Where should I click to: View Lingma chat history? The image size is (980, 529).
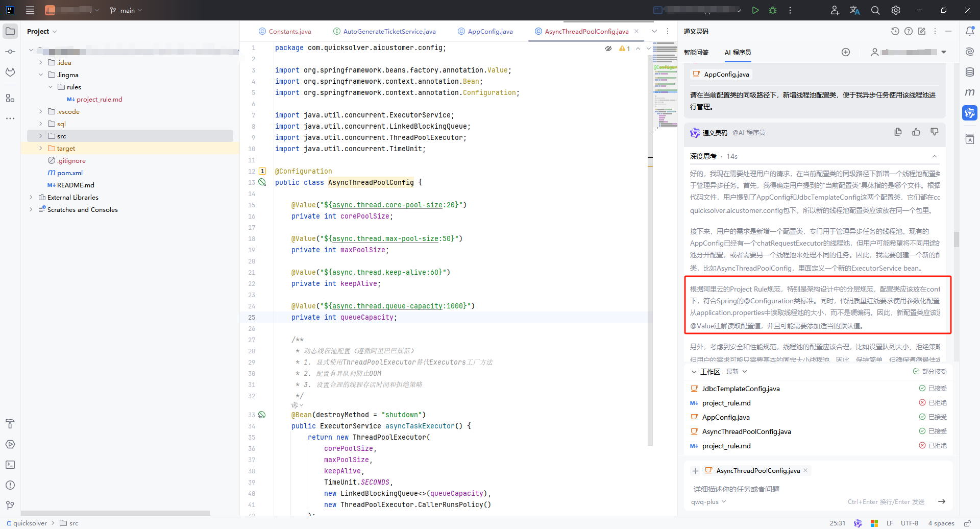(x=895, y=31)
